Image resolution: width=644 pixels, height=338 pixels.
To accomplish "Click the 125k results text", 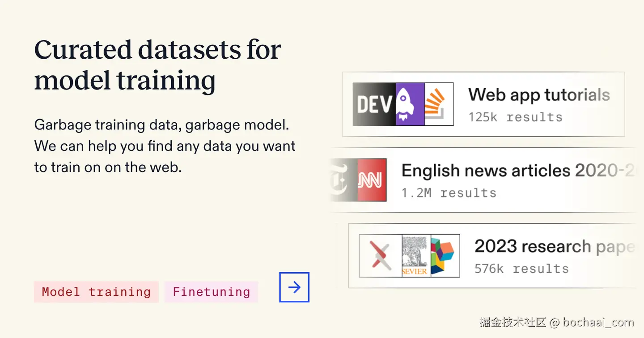I will [x=515, y=117].
